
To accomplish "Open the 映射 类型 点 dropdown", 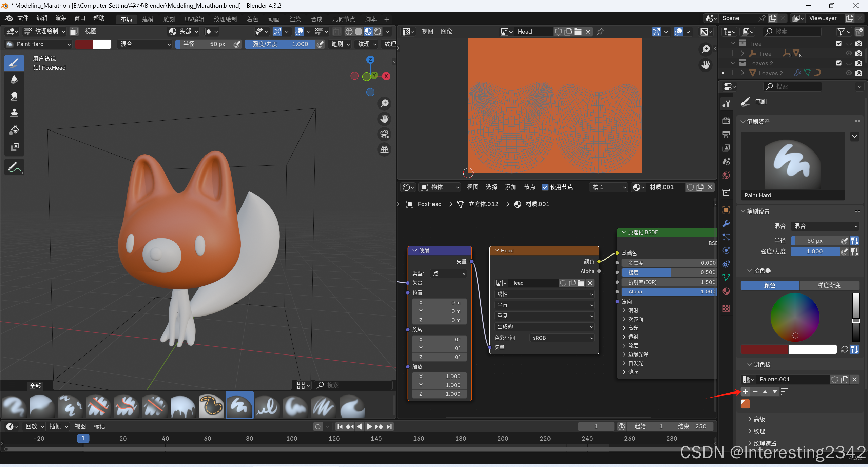I will coord(448,273).
